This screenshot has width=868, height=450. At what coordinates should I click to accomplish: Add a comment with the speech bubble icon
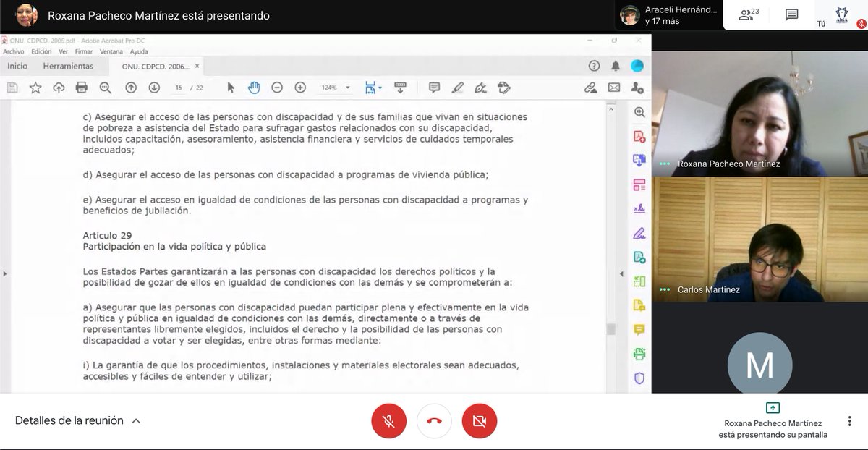tap(434, 88)
